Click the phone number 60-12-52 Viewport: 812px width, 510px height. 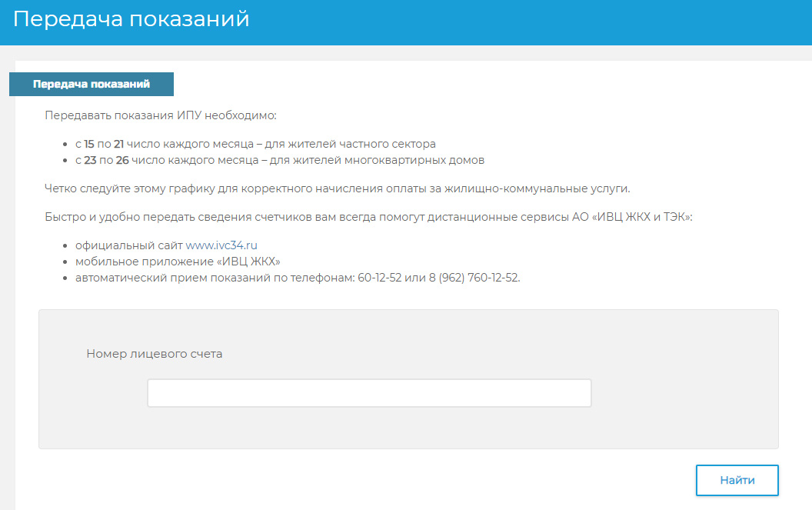coord(380,278)
